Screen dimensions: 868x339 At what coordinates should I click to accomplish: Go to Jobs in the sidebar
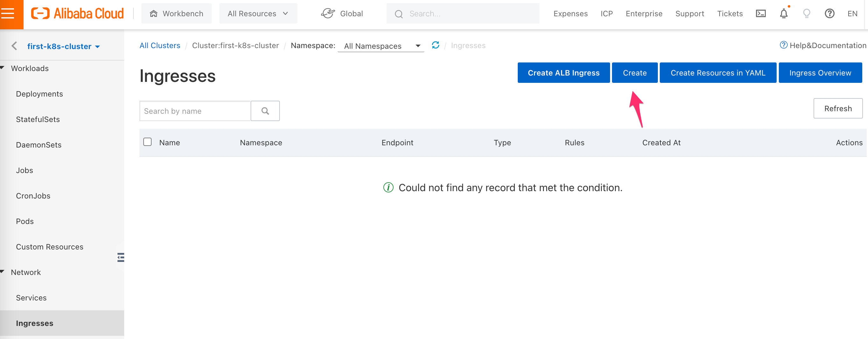(25, 170)
